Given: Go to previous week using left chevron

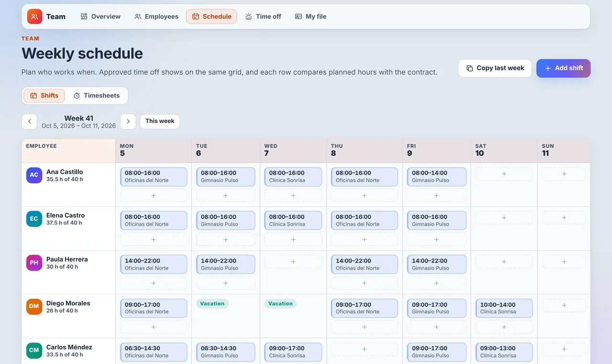Looking at the screenshot, I should coord(29,121).
